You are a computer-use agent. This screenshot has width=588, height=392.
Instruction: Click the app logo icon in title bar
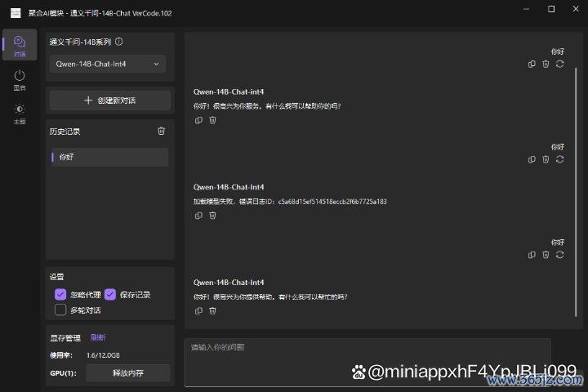(x=16, y=13)
